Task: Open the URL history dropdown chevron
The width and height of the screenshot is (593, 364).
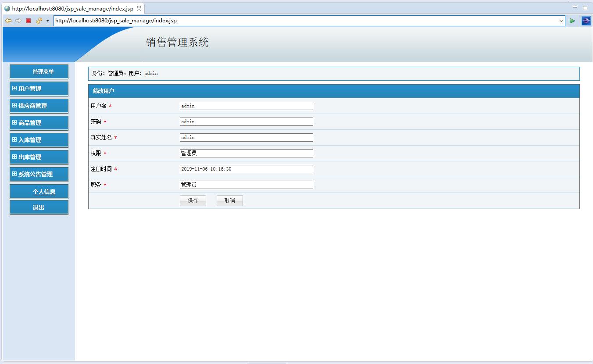Action: click(561, 21)
